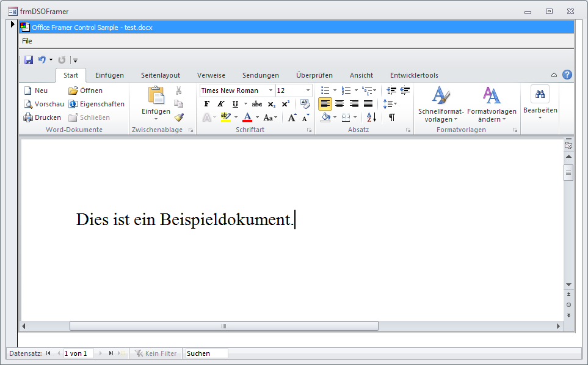Click the Suchen search field
Screen dimensions: 588x365
206,353
